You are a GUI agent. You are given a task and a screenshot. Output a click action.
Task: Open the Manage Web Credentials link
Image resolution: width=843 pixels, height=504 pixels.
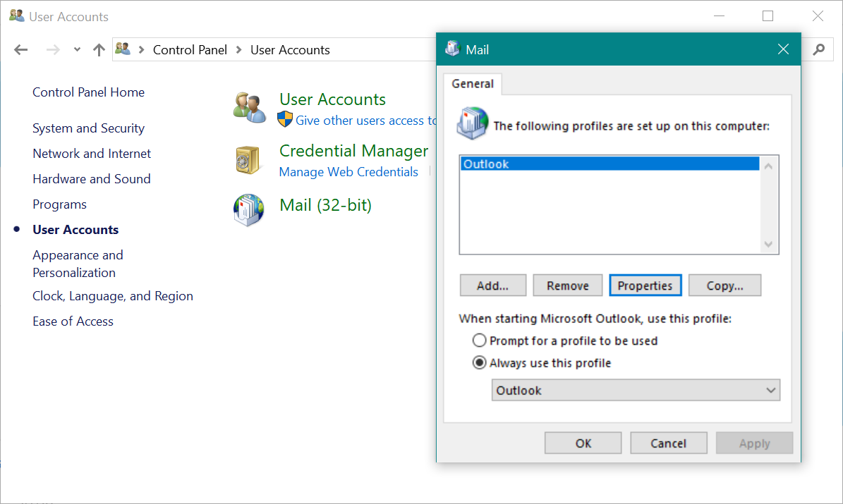coord(348,172)
